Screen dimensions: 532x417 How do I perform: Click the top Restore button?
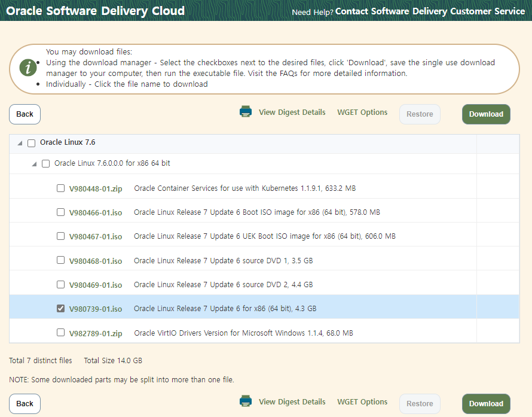420,114
